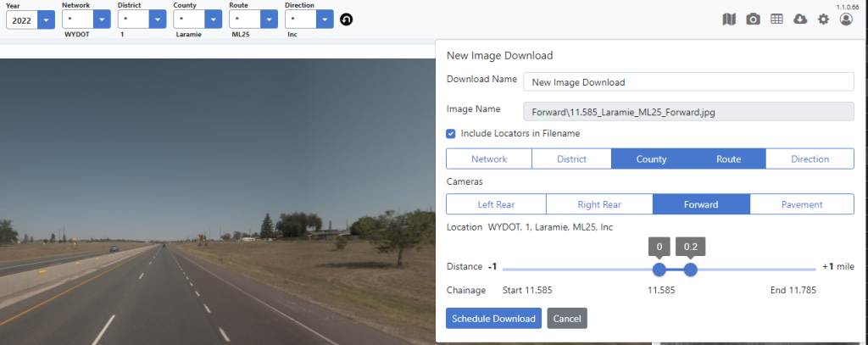Click the reset filters arrow icon
This screenshot has height=345, width=868.
tap(346, 19)
